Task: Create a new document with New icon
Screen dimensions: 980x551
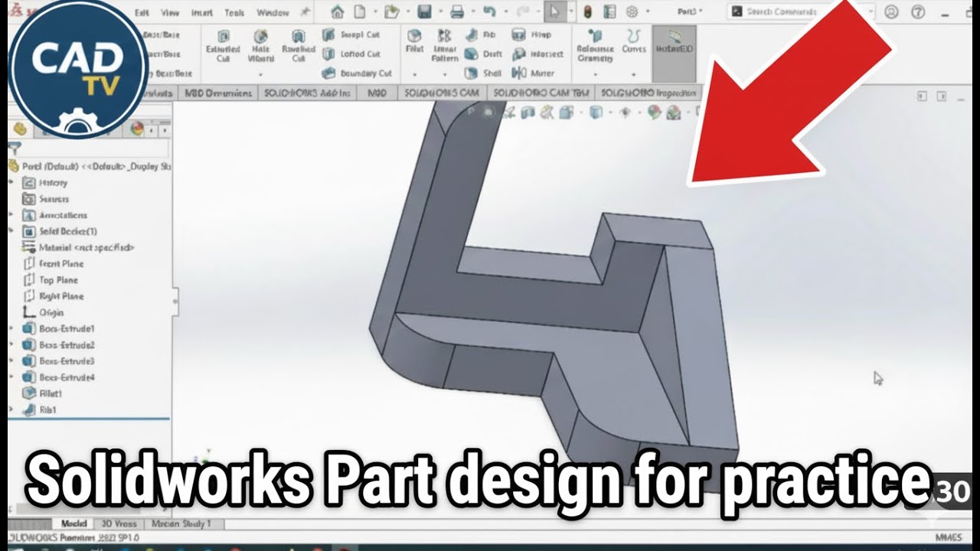Action: click(359, 11)
